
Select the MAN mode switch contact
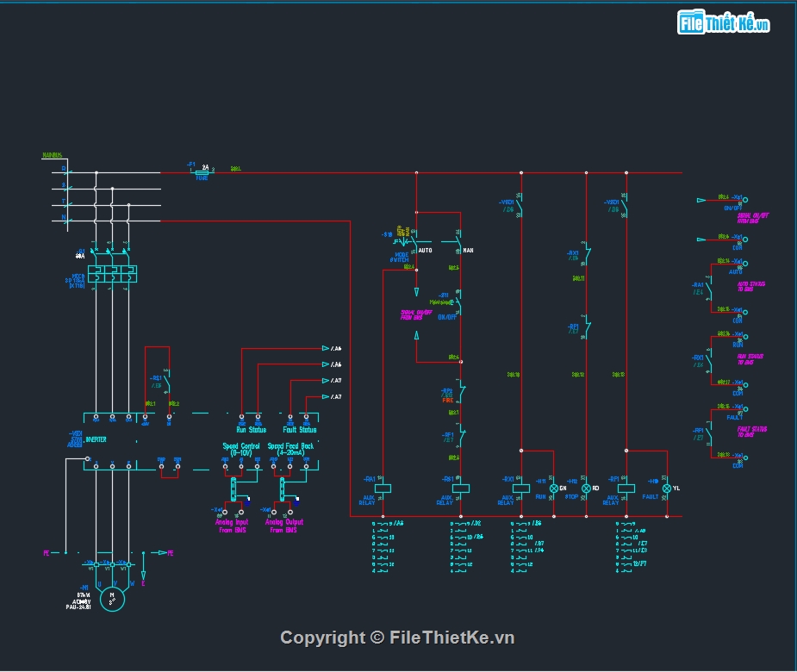[x=458, y=242]
